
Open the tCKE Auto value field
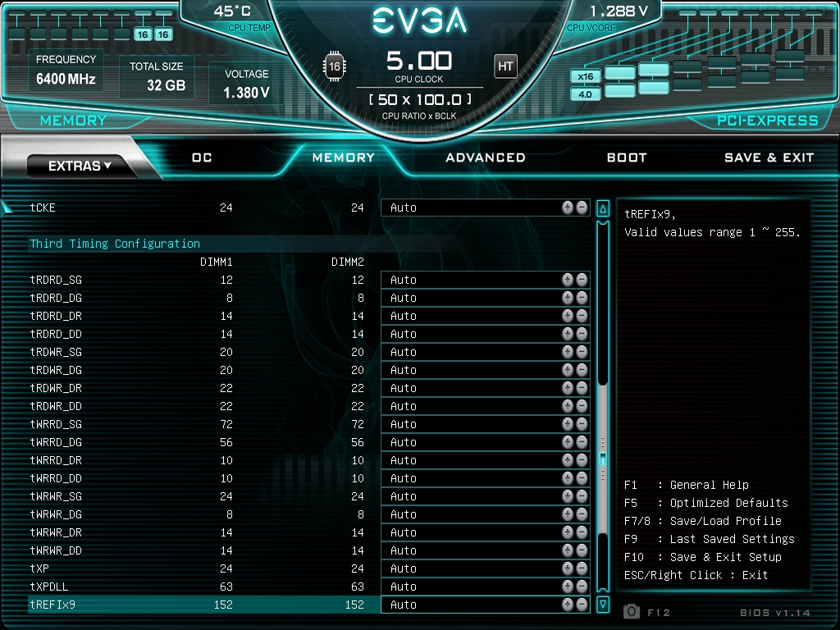[x=486, y=208]
